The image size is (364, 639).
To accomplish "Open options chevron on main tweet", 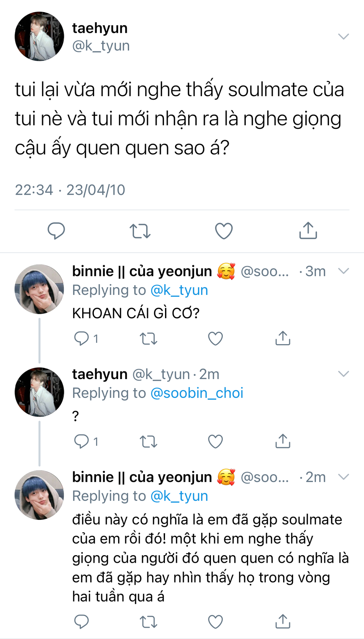I will coord(343,36).
